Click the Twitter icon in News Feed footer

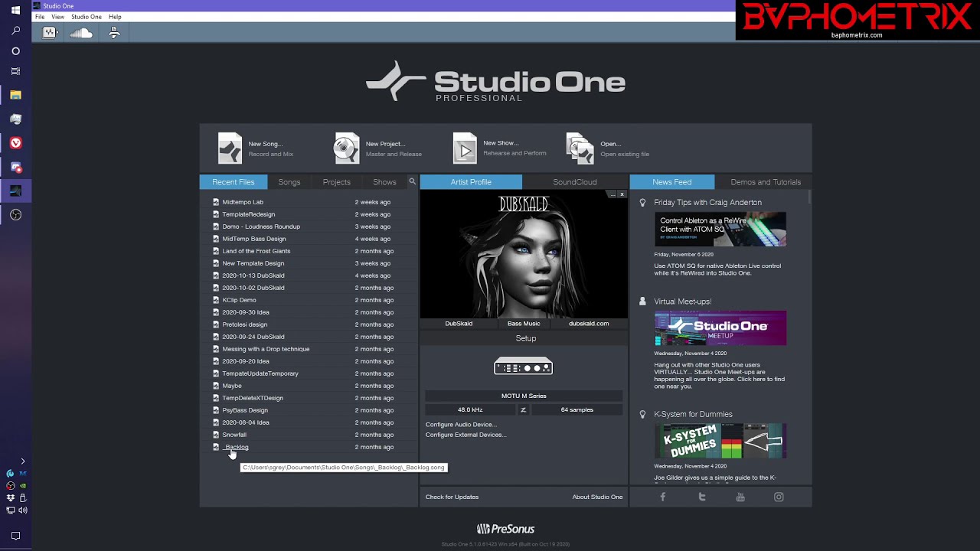[701, 497]
